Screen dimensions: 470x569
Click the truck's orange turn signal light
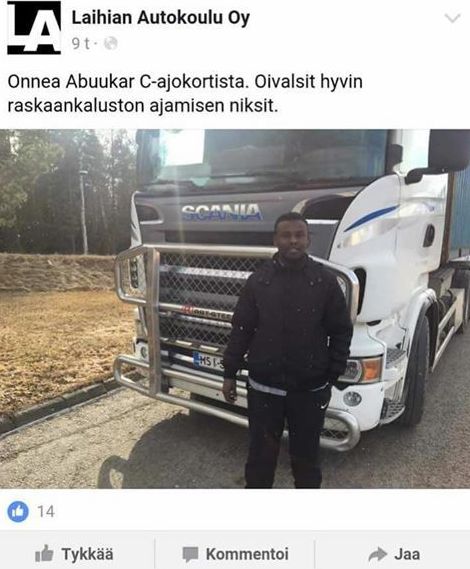[371, 369]
